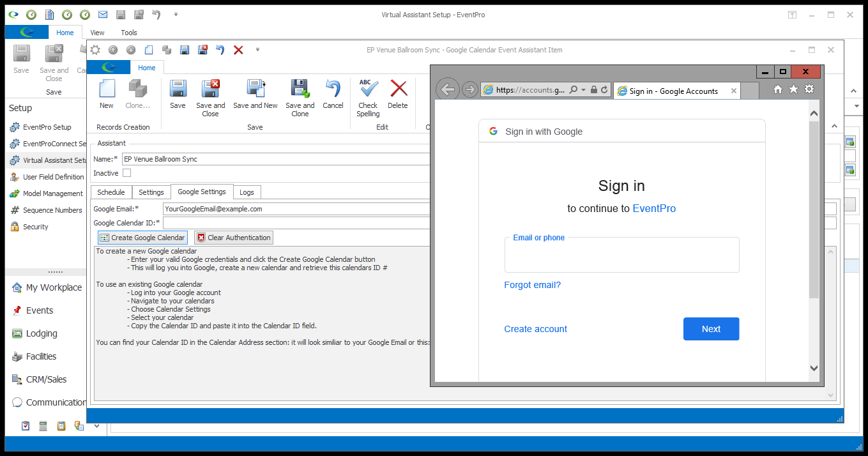Go back with the browser's back arrow

tap(448, 90)
